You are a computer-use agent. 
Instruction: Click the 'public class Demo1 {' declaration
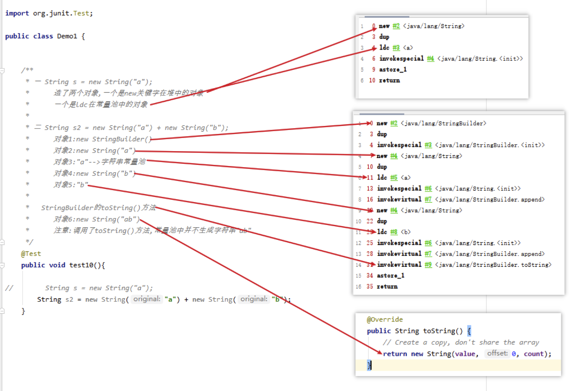click(45, 36)
